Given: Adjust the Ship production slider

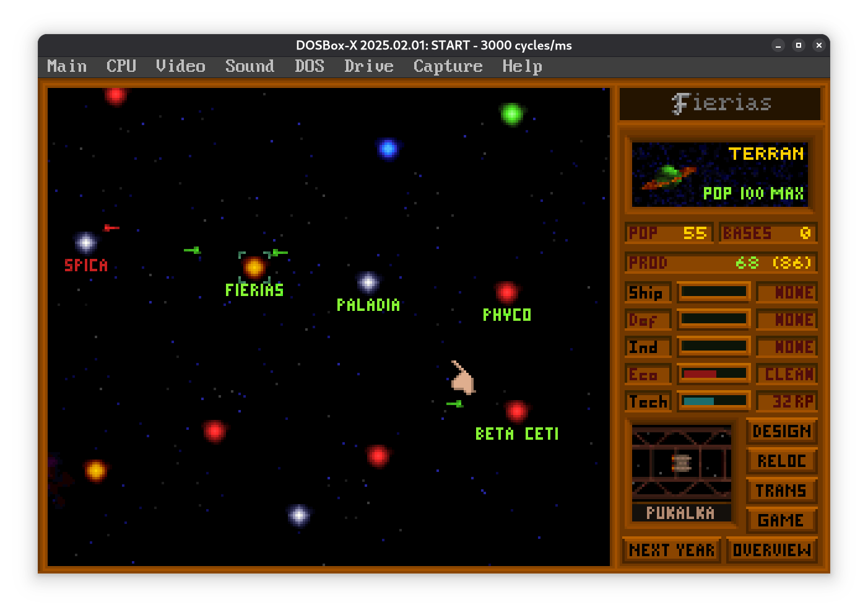Looking at the screenshot, I should [x=714, y=292].
